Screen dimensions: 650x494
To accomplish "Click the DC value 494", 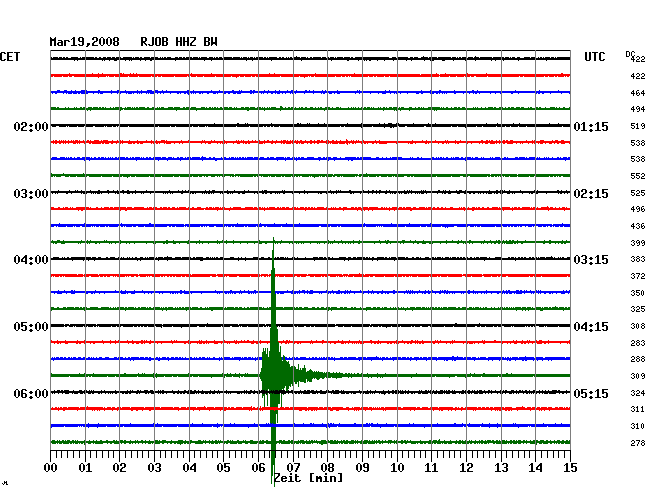I will (x=638, y=109).
